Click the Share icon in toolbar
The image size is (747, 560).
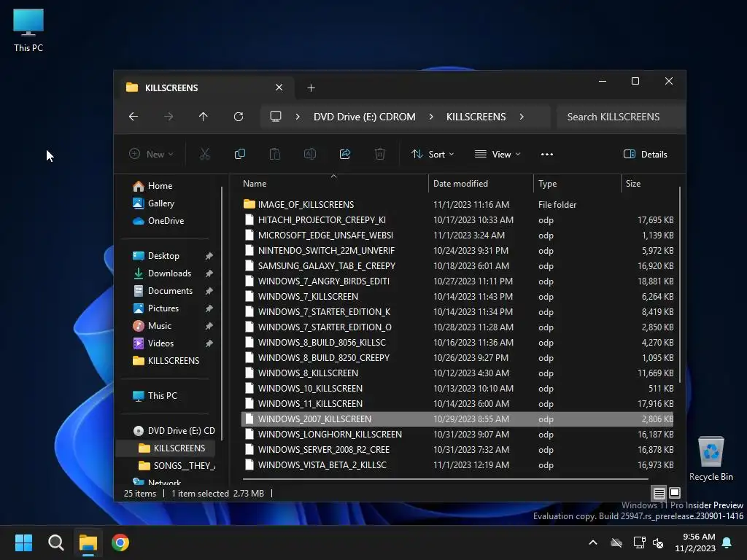click(345, 154)
